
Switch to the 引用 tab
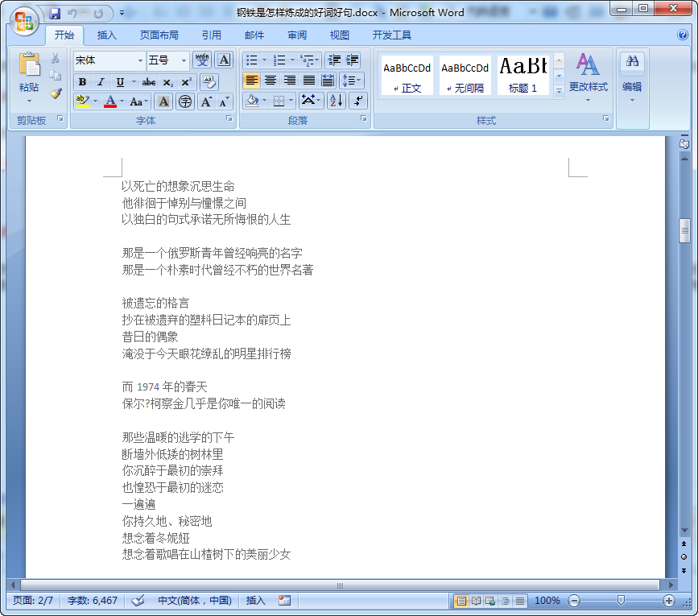pos(211,35)
